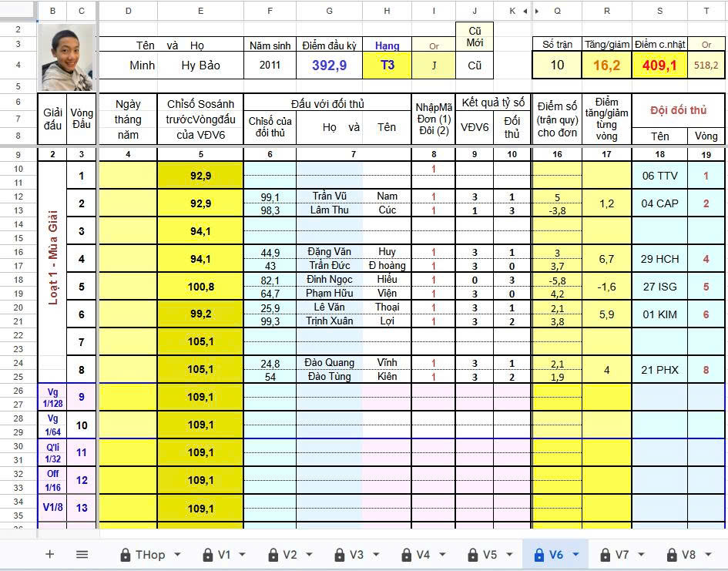
Task: Switch to the V3 sheet tab
Action: tap(356, 554)
